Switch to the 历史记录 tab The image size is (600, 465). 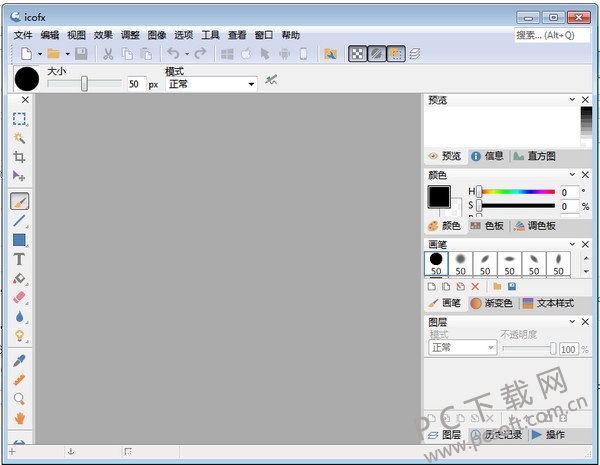pyautogui.click(x=496, y=435)
